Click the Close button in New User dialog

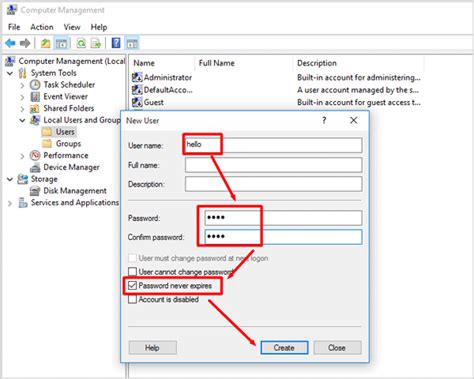pos(337,348)
